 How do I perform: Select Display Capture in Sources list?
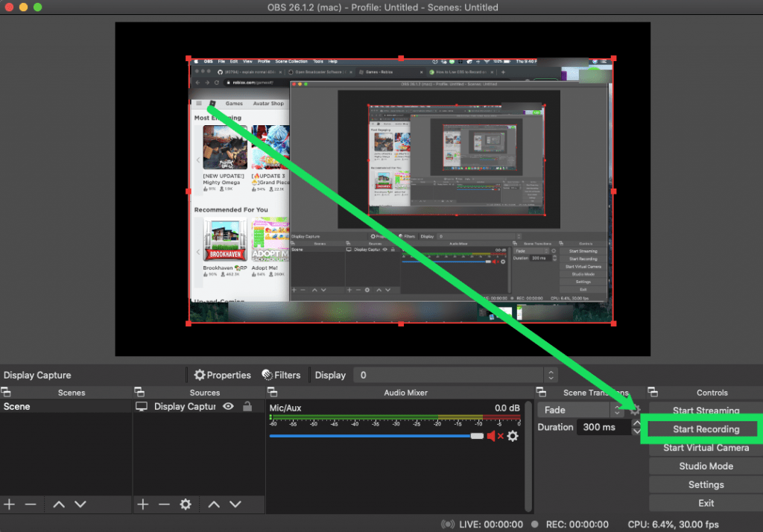[x=185, y=406]
